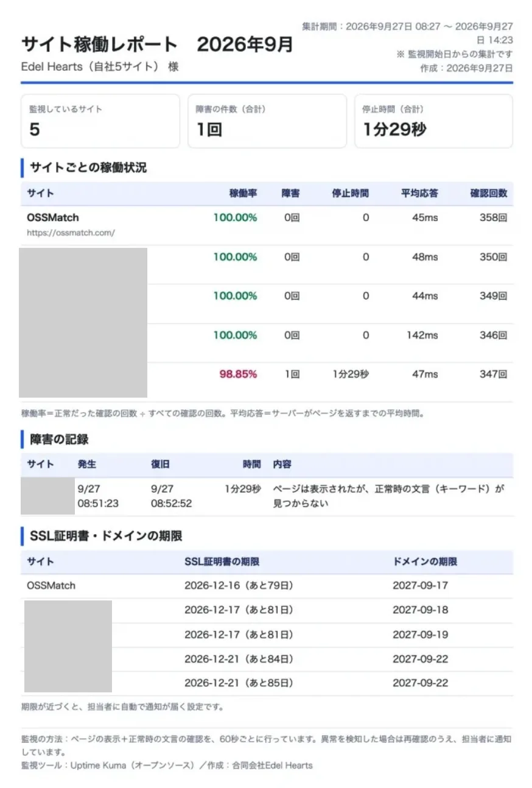Click the 内容 column header
Image resolution: width=532 pixels, height=788 pixels.
(282, 464)
